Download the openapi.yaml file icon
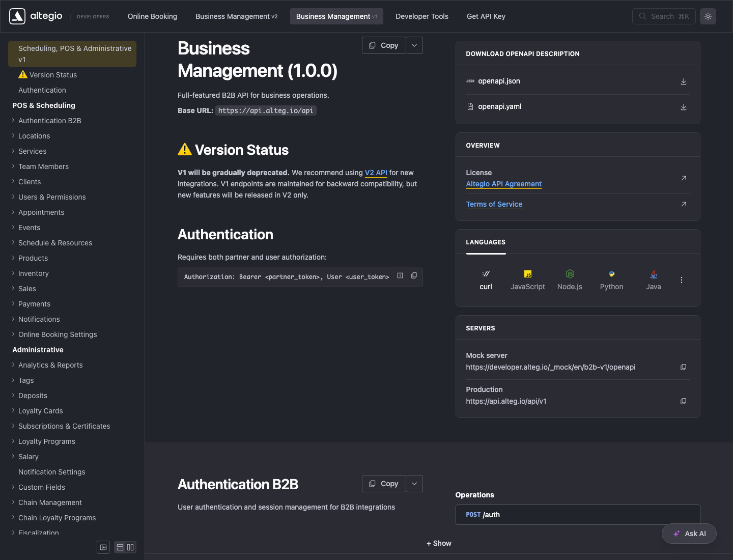This screenshot has height=560, width=733. point(684,107)
